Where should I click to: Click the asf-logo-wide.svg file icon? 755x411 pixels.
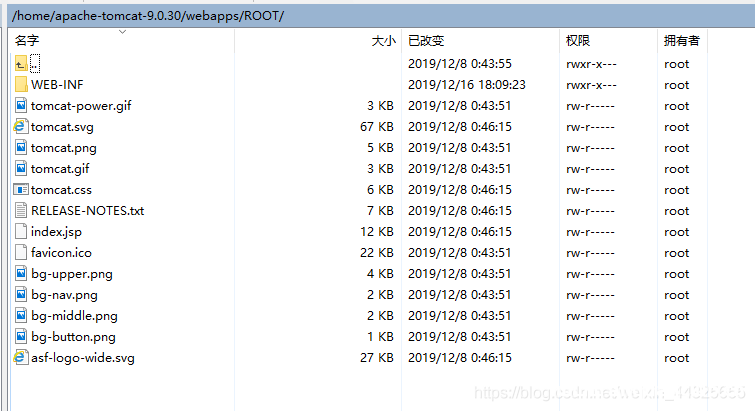[x=21, y=358]
